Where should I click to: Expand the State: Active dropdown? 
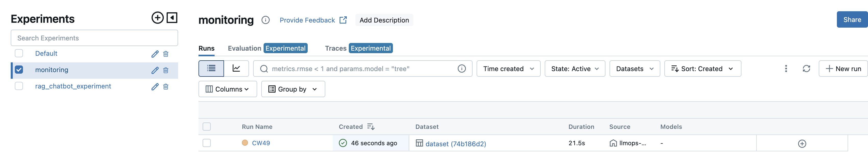click(575, 69)
